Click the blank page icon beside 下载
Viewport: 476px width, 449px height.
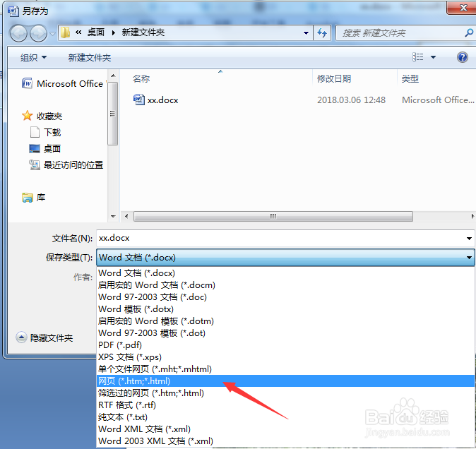pos(35,132)
